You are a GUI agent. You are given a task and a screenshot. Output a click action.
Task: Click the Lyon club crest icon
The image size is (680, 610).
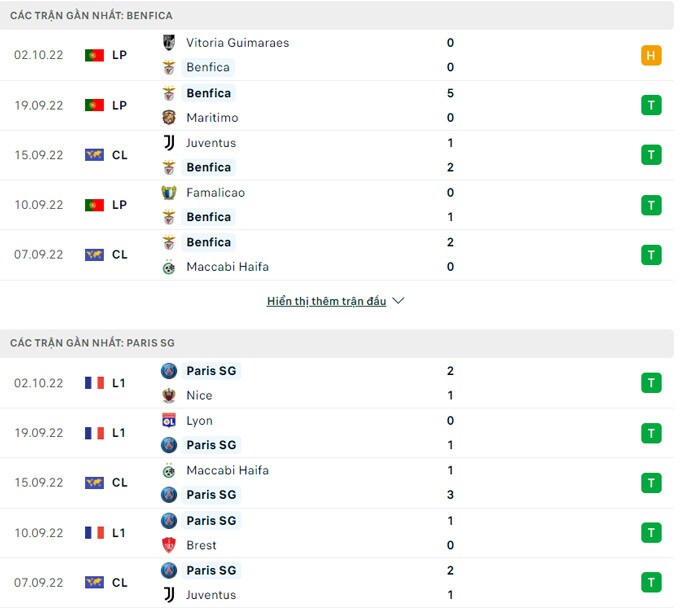[169, 421]
